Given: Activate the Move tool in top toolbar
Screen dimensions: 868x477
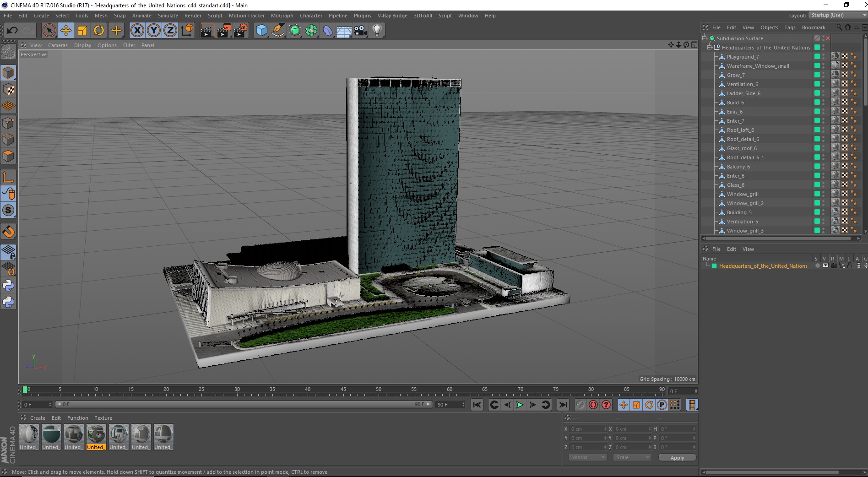Looking at the screenshot, I should 65,31.
